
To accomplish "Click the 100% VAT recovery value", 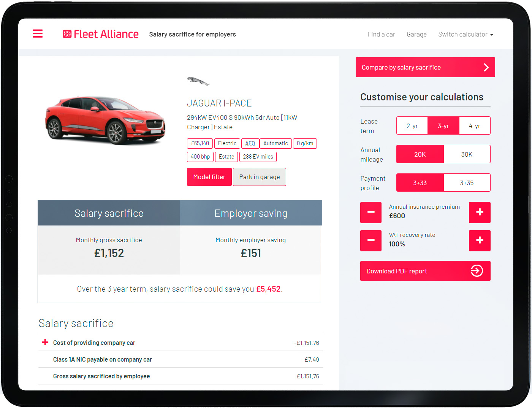I will (x=397, y=244).
